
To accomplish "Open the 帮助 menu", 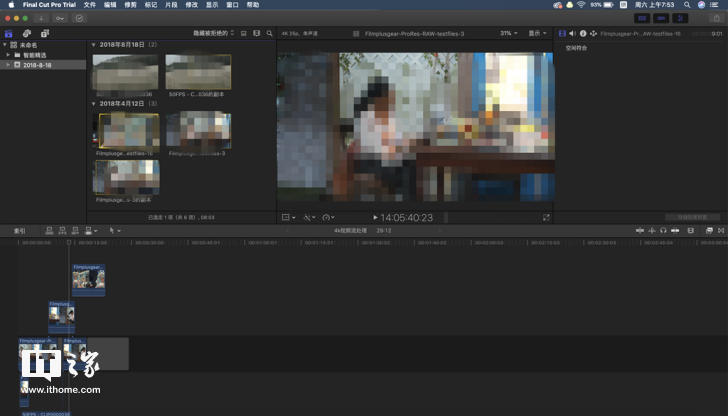I will tap(253, 5).
